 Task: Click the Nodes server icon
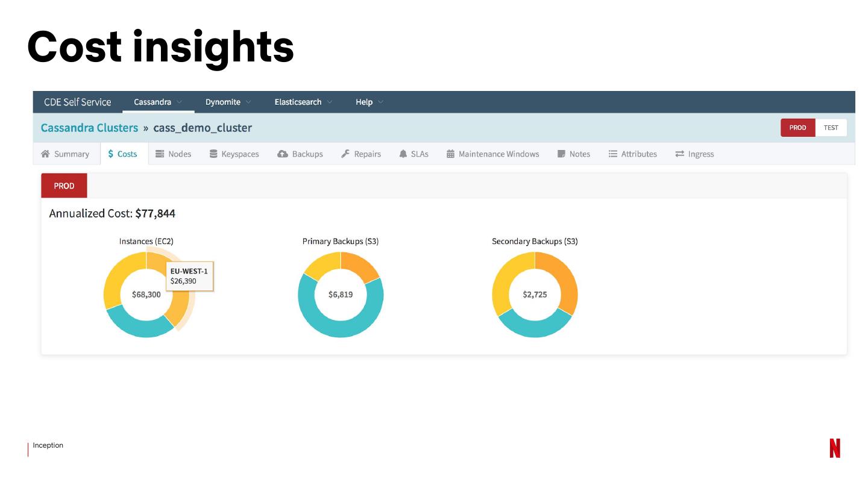click(x=160, y=154)
